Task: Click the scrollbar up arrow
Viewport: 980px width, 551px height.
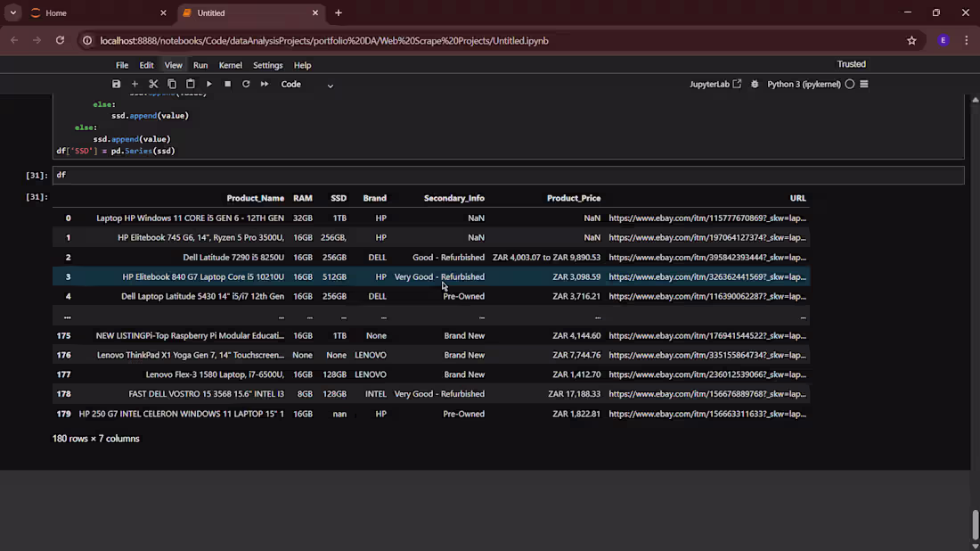Action: click(x=975, y=100)
